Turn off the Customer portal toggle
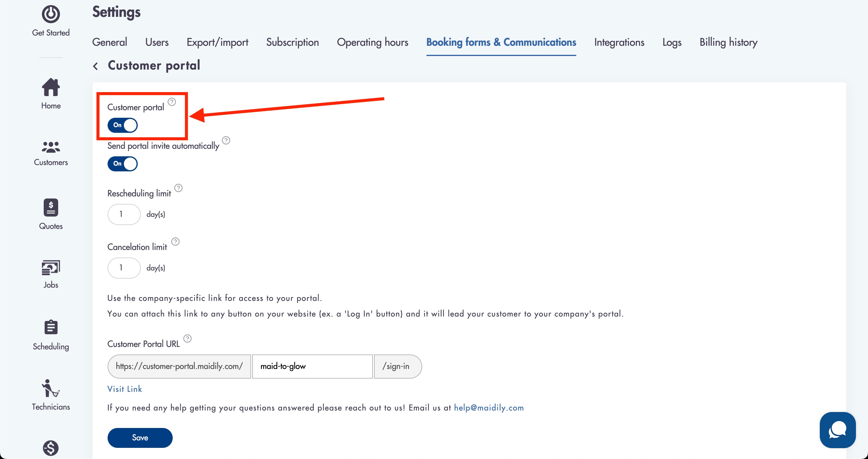Viewport: 868px width, 459px height. pyautogui.click(x=123, y=125)
